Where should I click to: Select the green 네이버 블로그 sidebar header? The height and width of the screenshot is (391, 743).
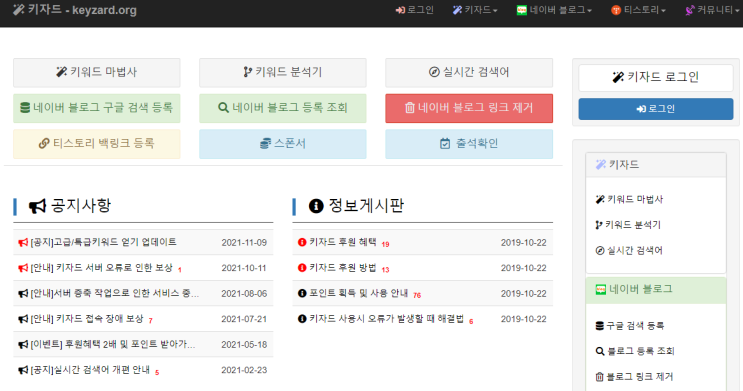[x=656, y=290]
